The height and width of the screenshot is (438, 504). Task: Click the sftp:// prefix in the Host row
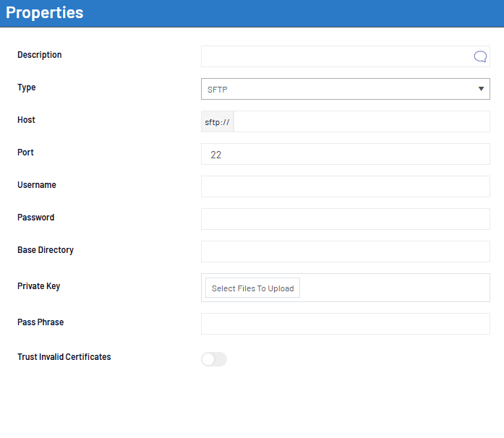point(217,122)
